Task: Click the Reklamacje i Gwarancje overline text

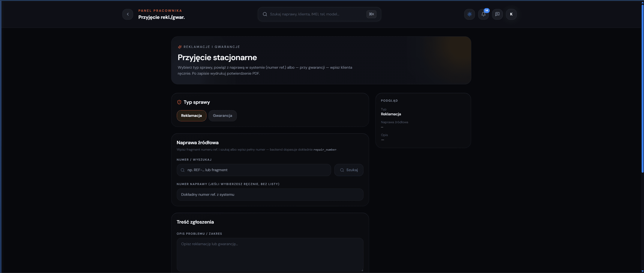Action: pos(212,47)
